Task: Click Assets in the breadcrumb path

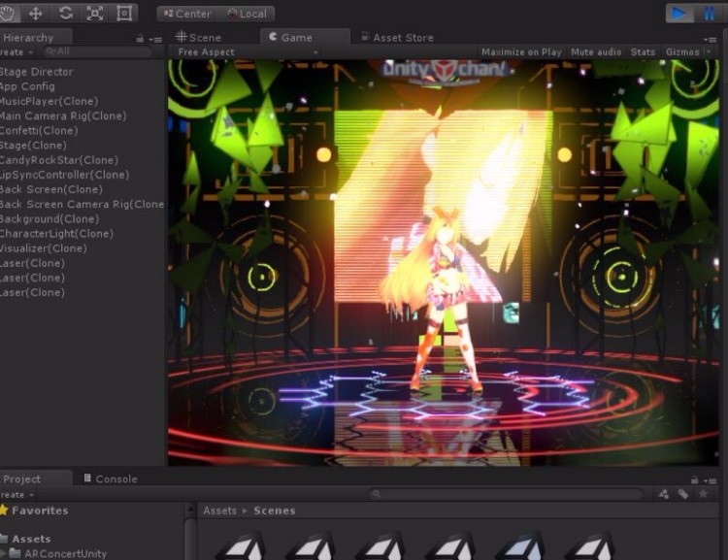Action: 219,511
